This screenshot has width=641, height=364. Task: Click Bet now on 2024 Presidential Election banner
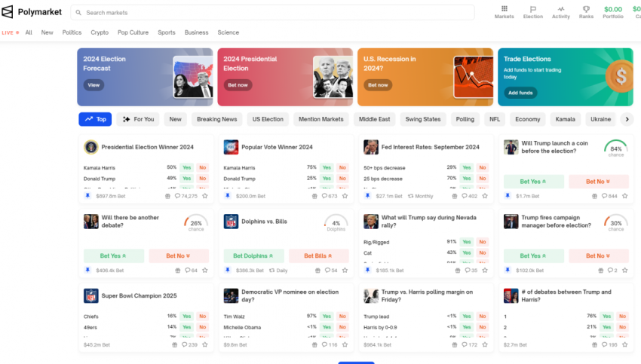(x=238, y=85)
